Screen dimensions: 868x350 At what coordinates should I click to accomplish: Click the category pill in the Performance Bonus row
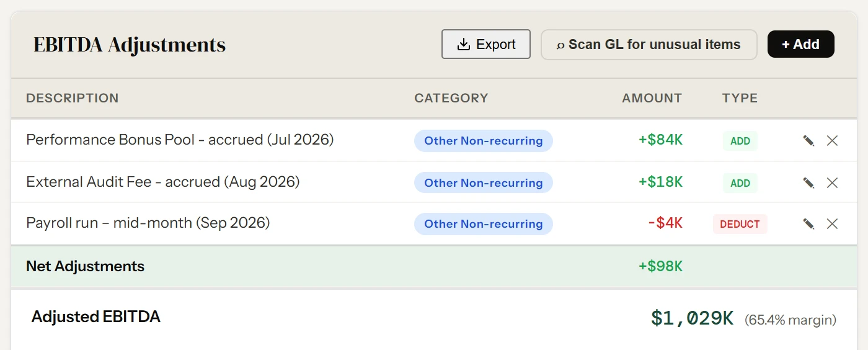pyautogui.click(x=483, y=141)
